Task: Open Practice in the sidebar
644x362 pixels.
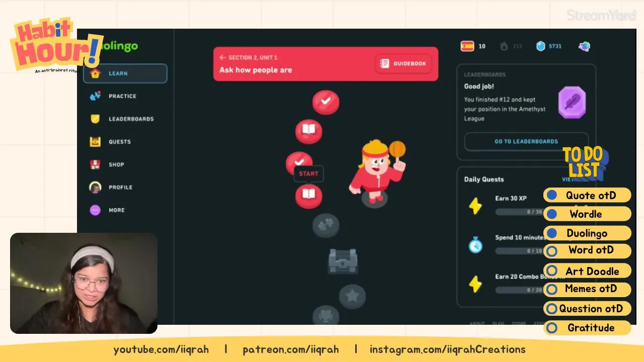Action: (x=125, y=96)
